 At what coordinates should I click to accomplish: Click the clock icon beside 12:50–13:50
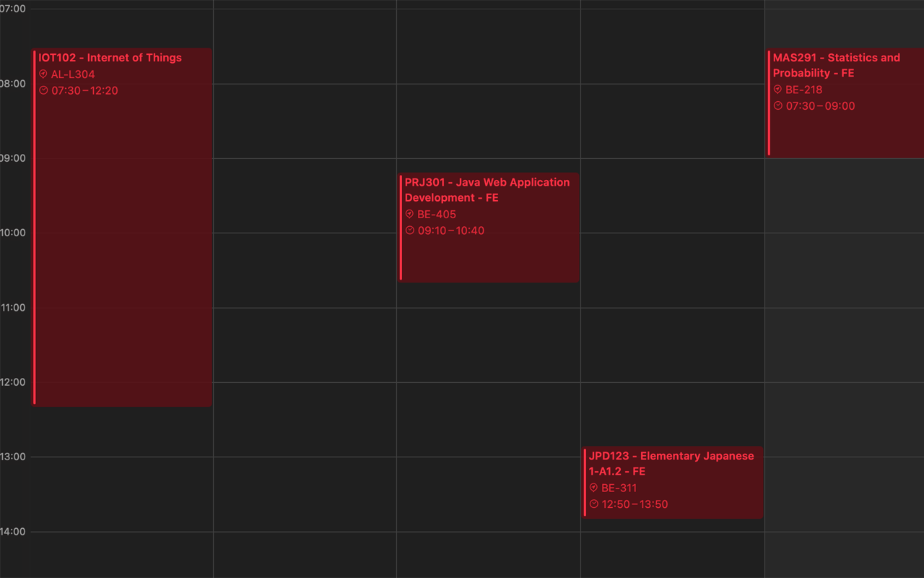[593, 504]
